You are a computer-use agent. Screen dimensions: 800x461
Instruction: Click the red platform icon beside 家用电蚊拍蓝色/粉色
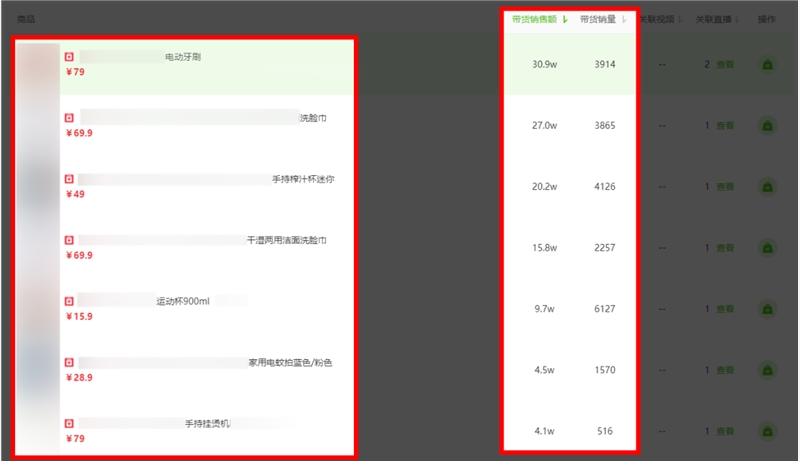click(69, 363)
